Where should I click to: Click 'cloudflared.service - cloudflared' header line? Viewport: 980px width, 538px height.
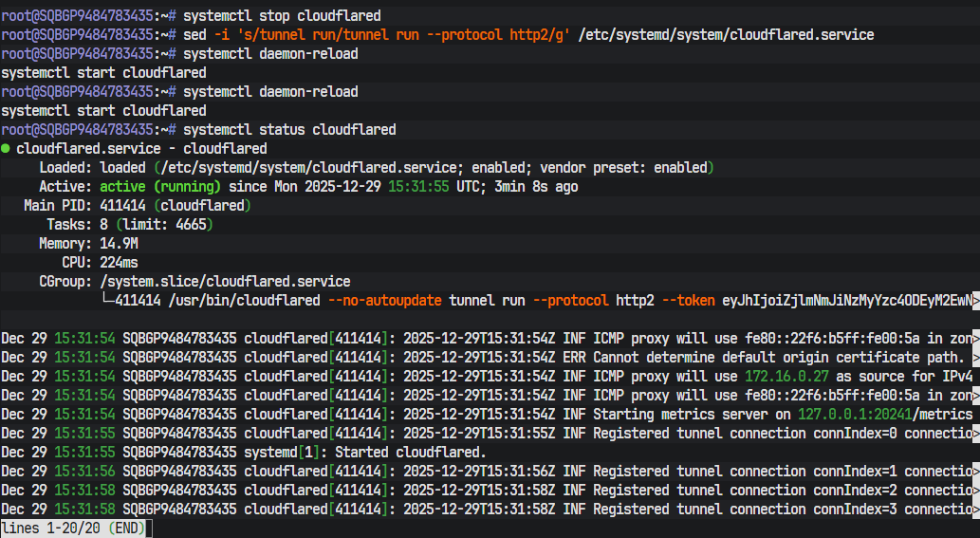142,149
